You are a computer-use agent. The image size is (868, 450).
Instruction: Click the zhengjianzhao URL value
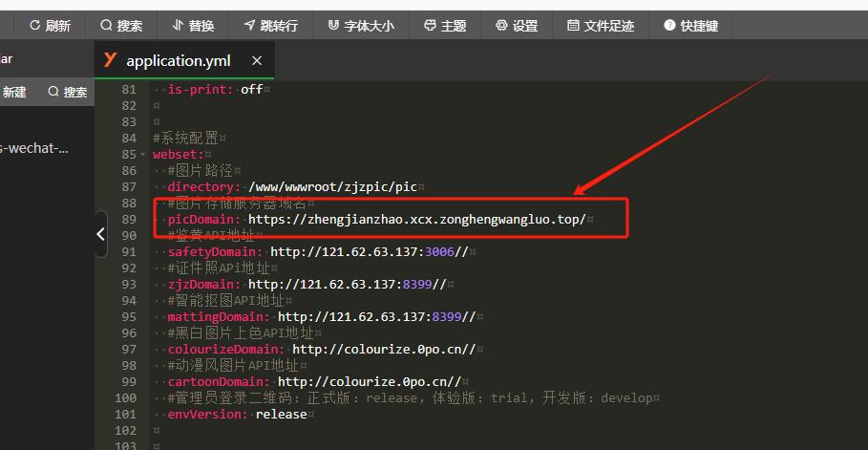417,220
